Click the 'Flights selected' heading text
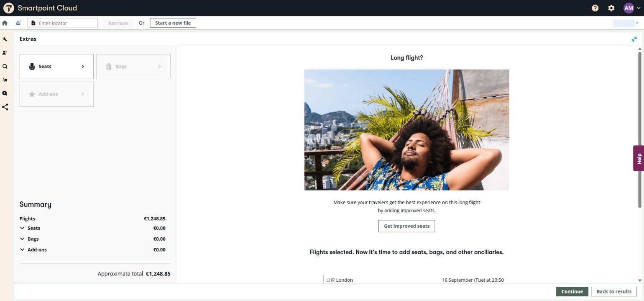The image size is (644, 301). (x=406, y=252)
